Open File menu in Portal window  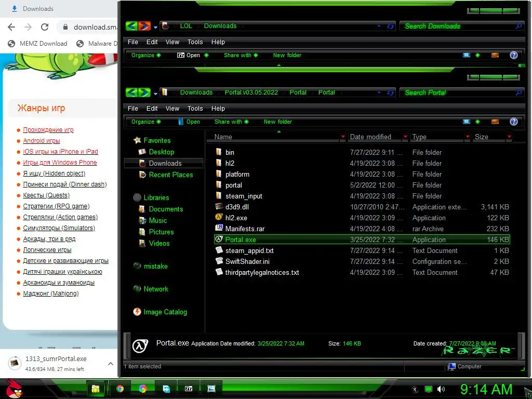click(x=132, y=109)
